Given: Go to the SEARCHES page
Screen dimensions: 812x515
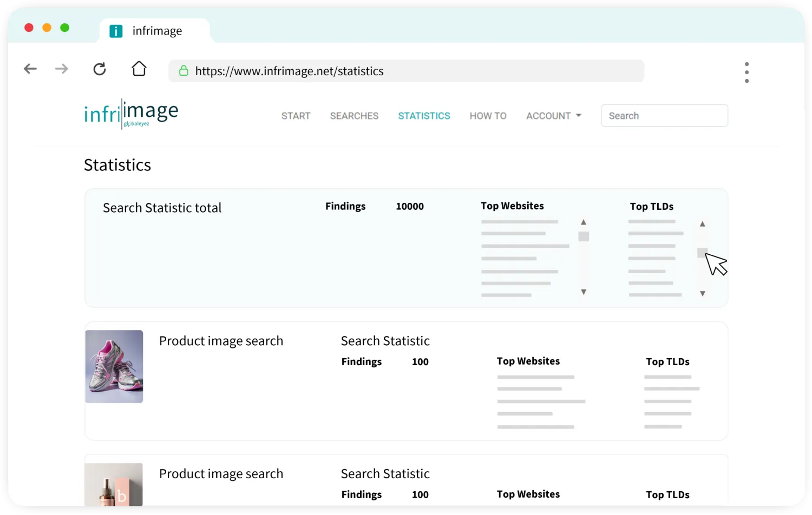Looking at the screenshot, I should (354, 116).
